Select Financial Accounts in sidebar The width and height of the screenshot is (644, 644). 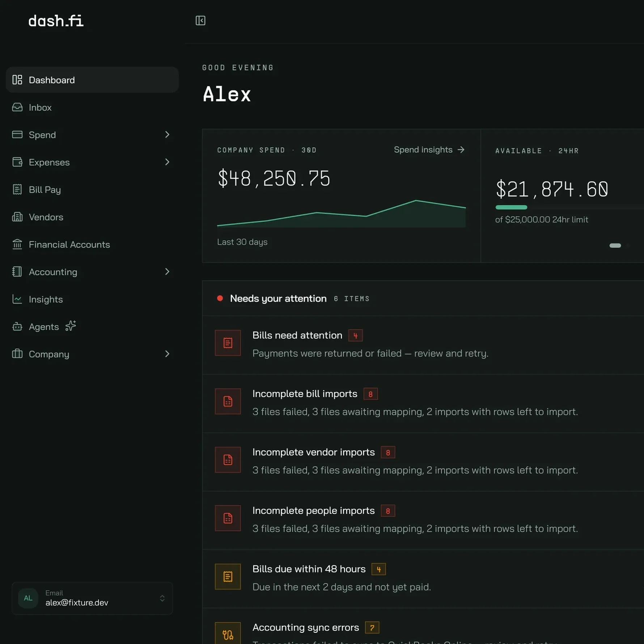pos(92,245)
